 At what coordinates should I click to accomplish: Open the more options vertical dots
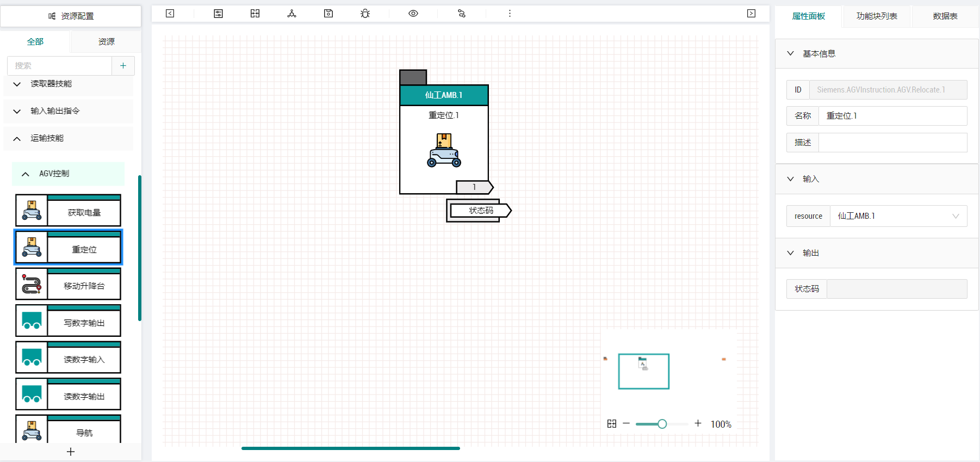pyautogui.click(x=510, y=14)
